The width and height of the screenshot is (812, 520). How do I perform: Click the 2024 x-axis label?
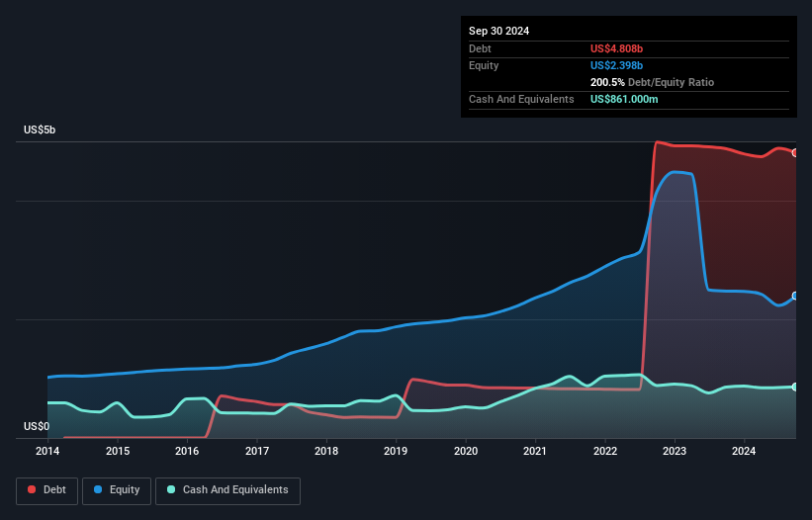pyautogui.click(x=744, y=451)
